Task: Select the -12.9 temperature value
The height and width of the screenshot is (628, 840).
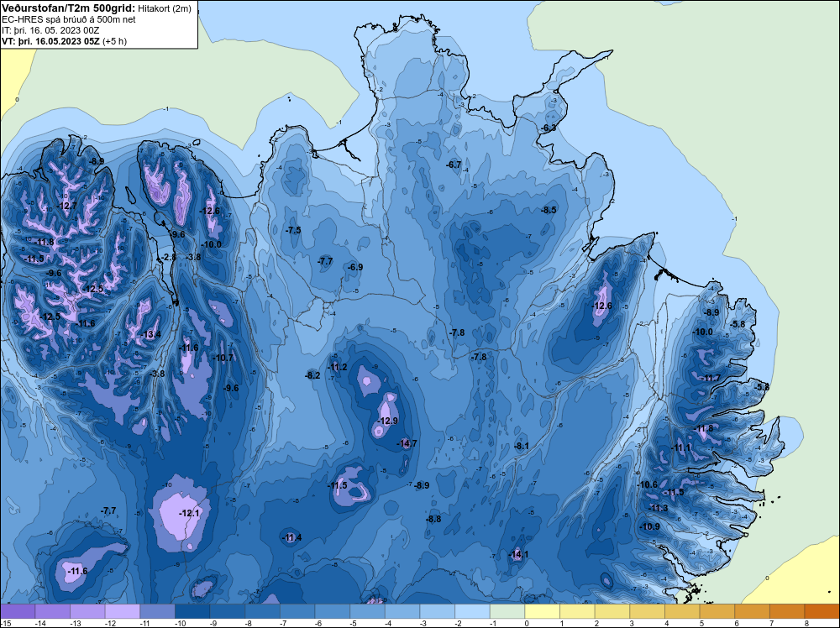Action: [387, 421]
